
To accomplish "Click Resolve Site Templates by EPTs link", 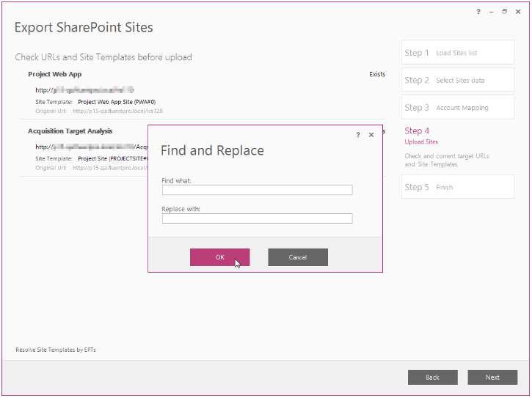I will click(56, 350).
